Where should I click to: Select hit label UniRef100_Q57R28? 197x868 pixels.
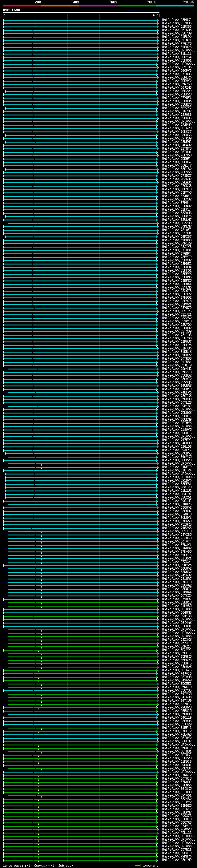[x=176, y=850]
